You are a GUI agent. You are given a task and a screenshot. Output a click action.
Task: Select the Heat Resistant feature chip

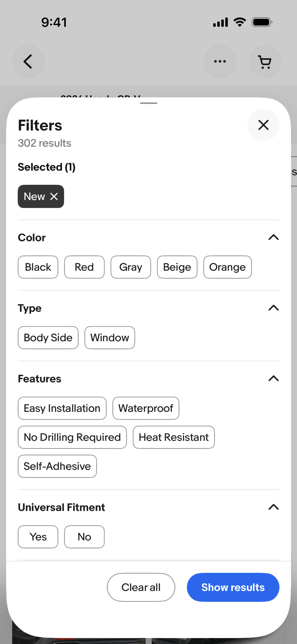click(174, 437)
